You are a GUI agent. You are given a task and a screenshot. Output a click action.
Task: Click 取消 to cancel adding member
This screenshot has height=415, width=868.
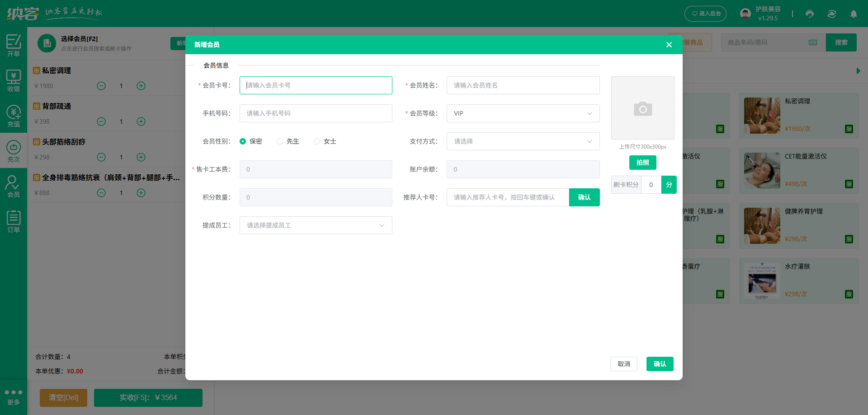tap(623, 364)
